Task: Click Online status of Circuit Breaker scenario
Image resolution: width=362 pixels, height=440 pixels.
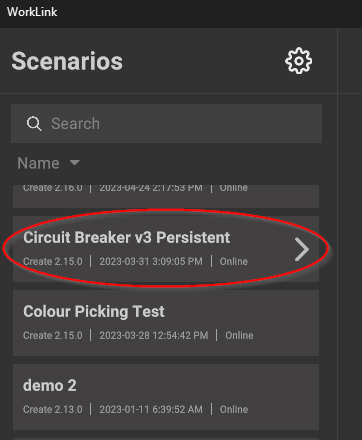Action: point(233,261)
